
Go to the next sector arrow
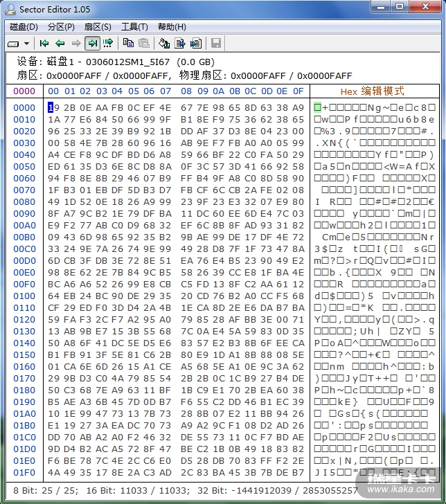click(76, 43)
